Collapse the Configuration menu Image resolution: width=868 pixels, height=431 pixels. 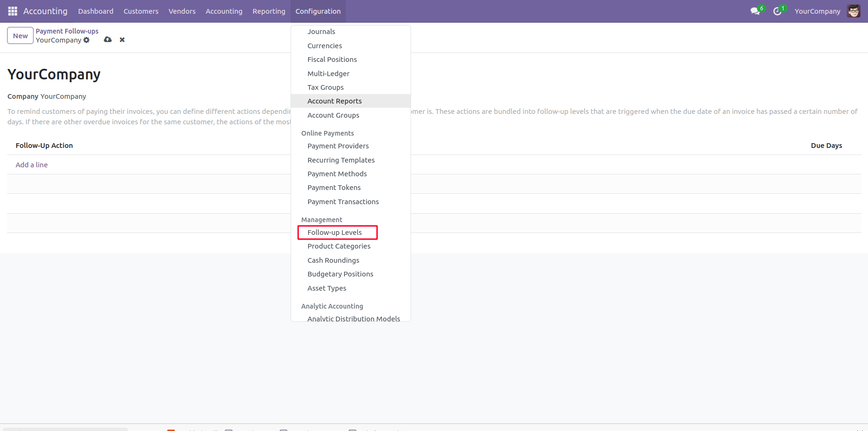(318, 11)
